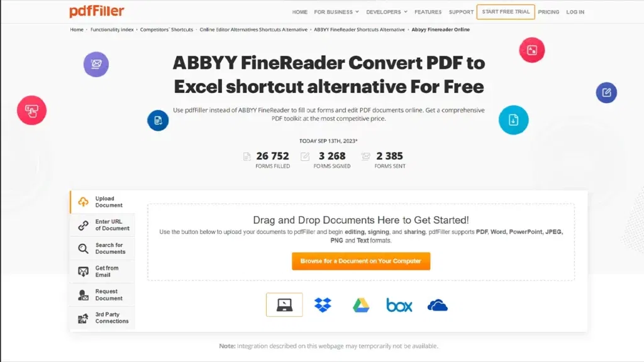Image resolution: width=644 pixels, height=362 pixels.
Task: Select the OneDrive cloud icon
Action: pos(438,305)
